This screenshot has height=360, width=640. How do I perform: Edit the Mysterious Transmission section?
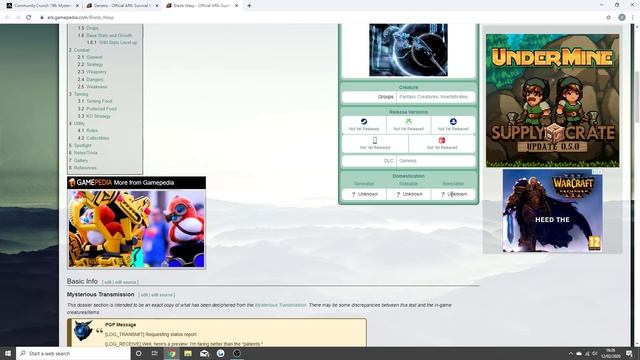point(144,295)
